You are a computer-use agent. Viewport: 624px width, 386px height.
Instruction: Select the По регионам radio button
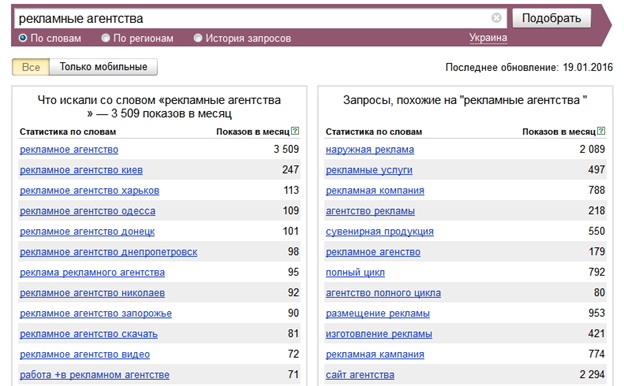click(x=105, y=38)
